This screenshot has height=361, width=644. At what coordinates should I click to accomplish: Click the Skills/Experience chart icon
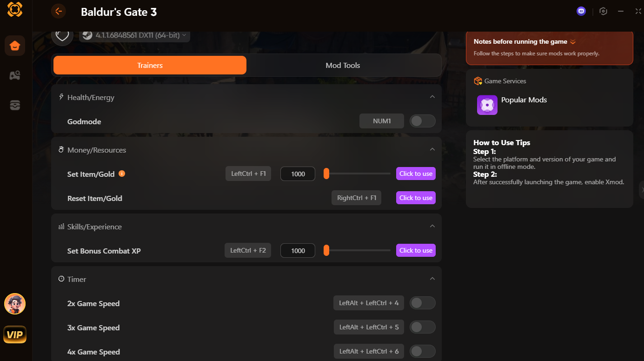tap(61, 227)
